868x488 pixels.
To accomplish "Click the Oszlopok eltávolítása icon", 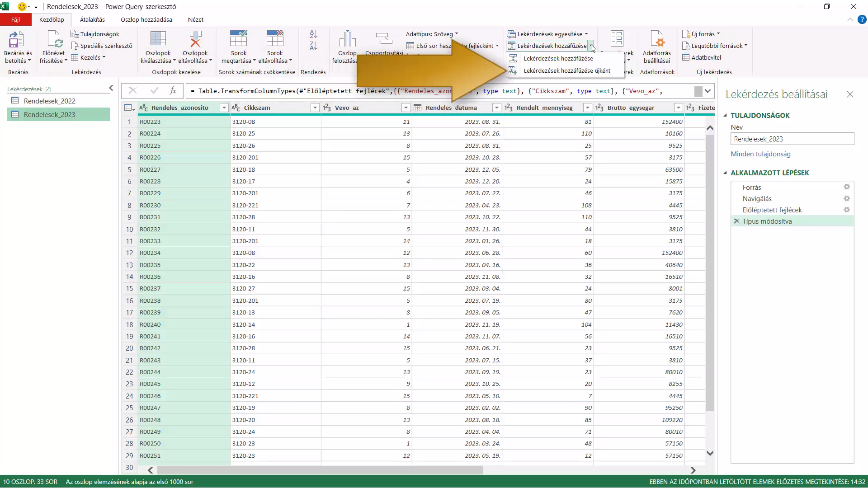I will pos(195,39).
